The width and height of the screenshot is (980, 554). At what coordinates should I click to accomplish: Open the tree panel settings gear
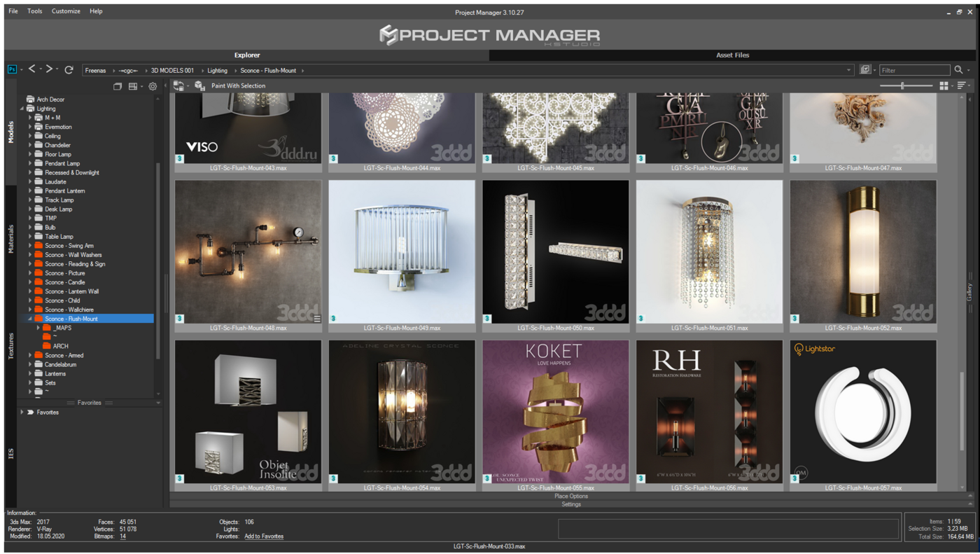coord(153,86)
